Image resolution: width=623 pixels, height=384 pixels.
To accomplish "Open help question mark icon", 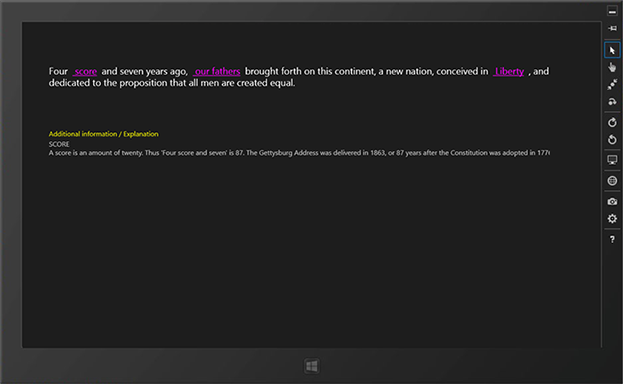I will [612, 239].
